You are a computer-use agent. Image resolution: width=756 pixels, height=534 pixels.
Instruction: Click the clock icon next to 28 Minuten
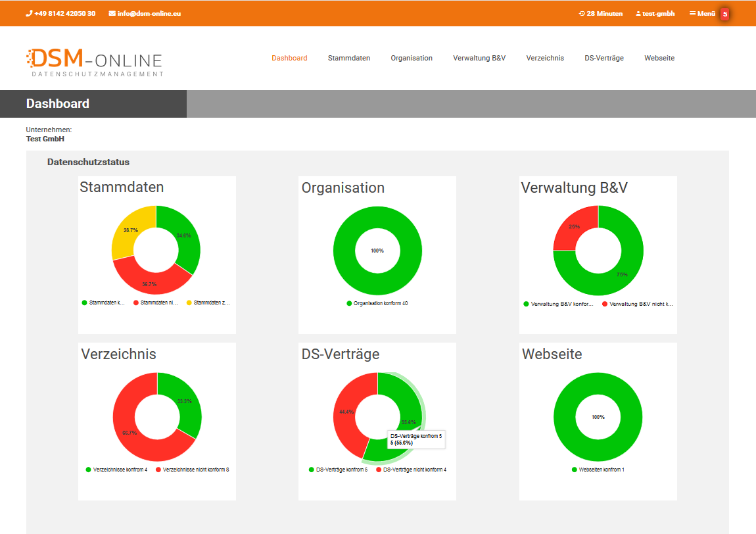coord(582,13)
